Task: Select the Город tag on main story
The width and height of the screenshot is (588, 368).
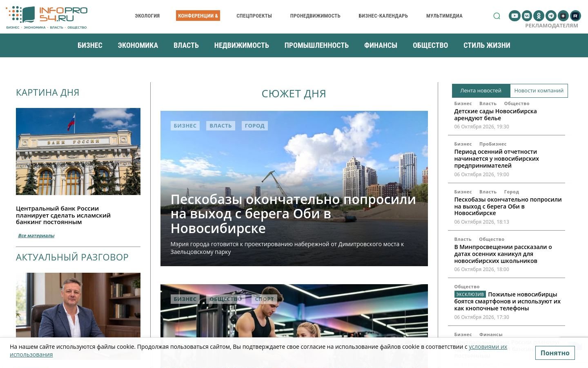Action: tap(255, 126)
